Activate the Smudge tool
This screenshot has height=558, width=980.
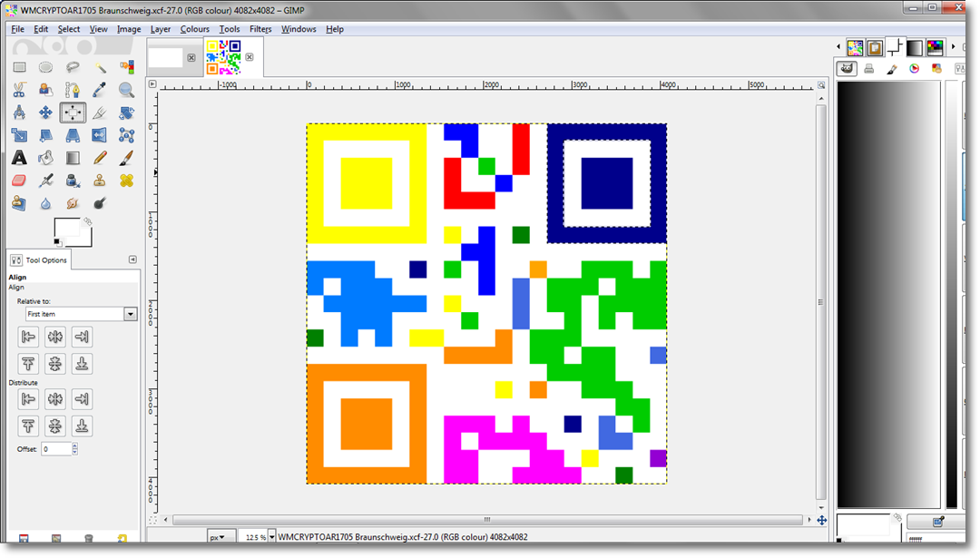[x=73, y=203]
